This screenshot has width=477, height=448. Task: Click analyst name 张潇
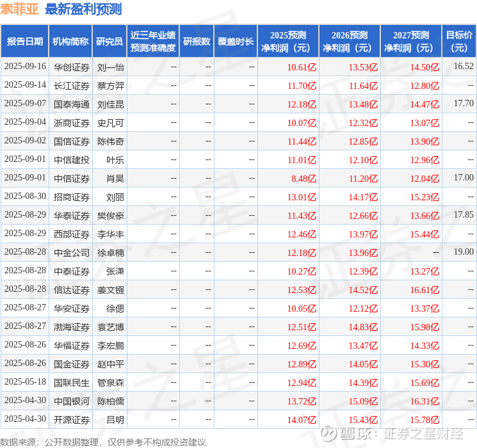point(115,271)
